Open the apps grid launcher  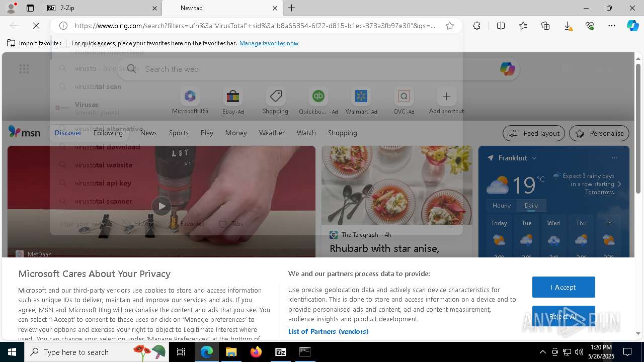[24, 69]
